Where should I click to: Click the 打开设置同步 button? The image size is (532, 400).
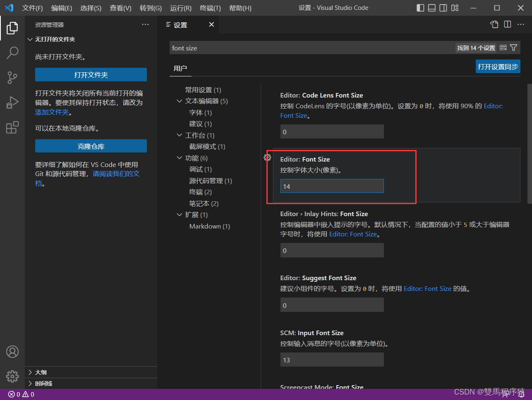tap(498, 67)
